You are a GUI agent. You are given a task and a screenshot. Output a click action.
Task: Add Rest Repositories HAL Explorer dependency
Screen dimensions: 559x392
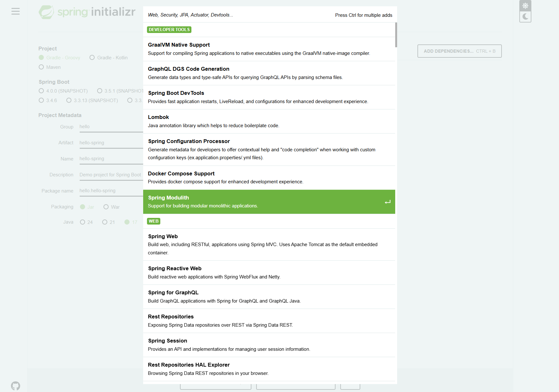coord(269,369)
